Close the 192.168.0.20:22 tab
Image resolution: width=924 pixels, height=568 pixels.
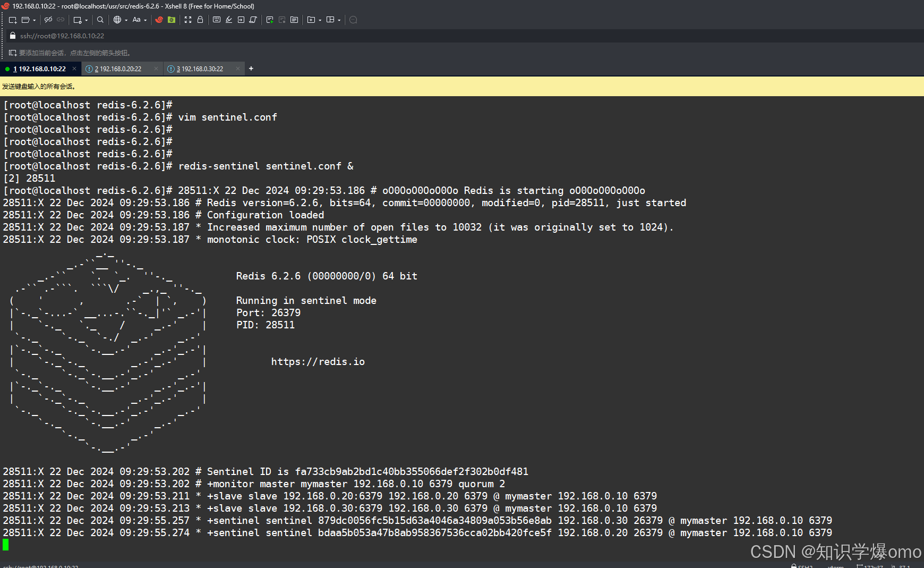click(156, 69)
